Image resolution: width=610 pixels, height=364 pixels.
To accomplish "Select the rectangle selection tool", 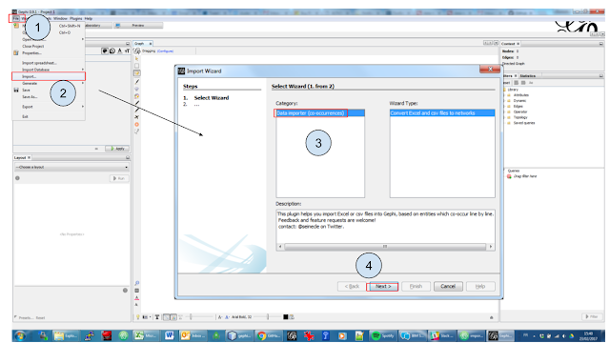I will [137, 66].
